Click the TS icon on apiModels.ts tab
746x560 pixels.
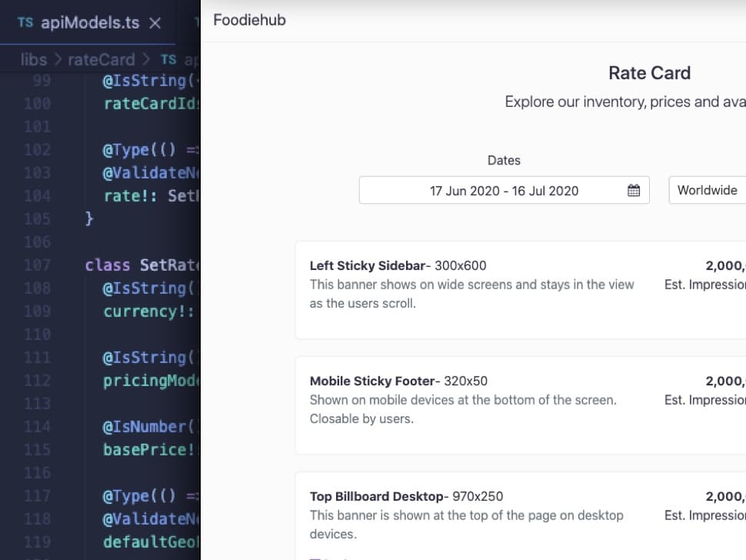pyautogui.click(x=25, y=22)
